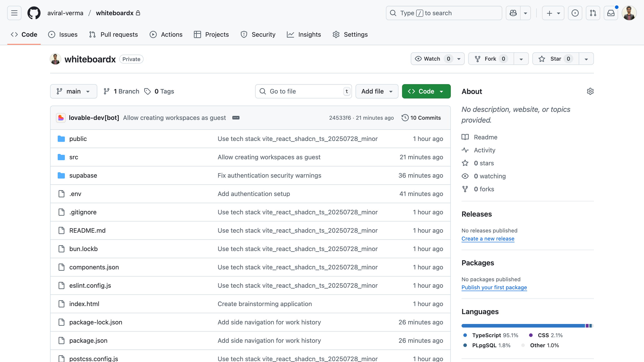
Task: Open the issues icon in header
Action: pos(575,13)
